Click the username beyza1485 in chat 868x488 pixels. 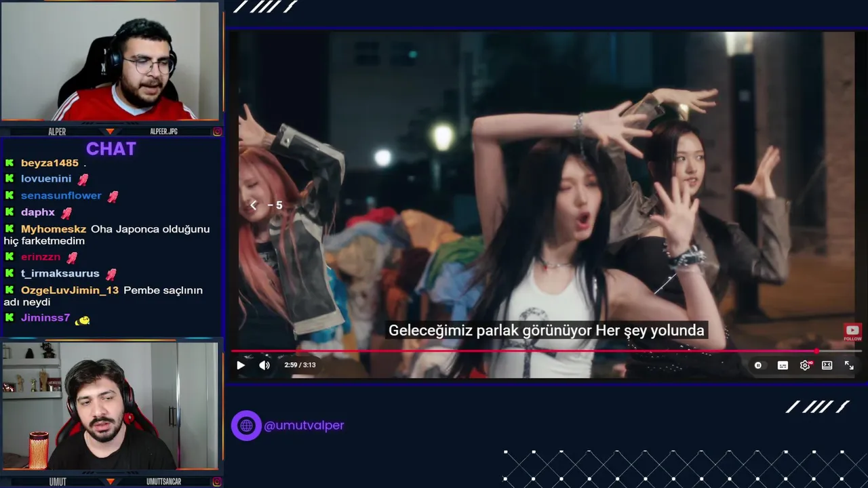pos(50,163)
